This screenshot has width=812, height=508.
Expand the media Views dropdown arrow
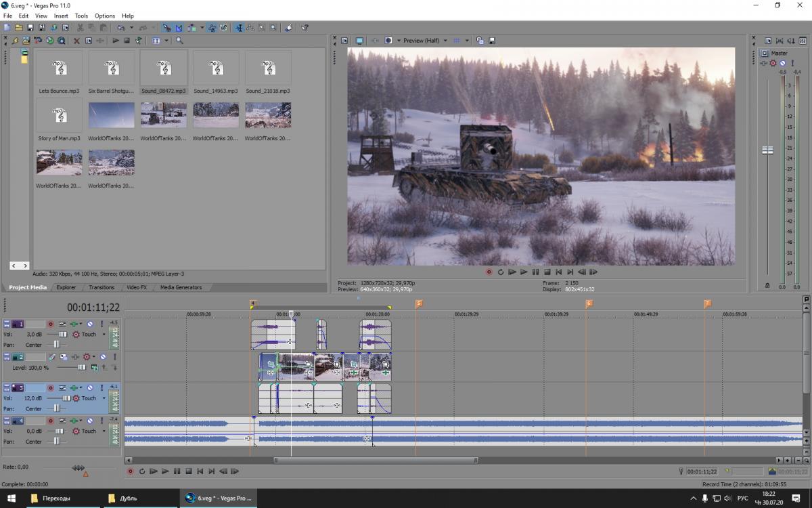point(166,41)
